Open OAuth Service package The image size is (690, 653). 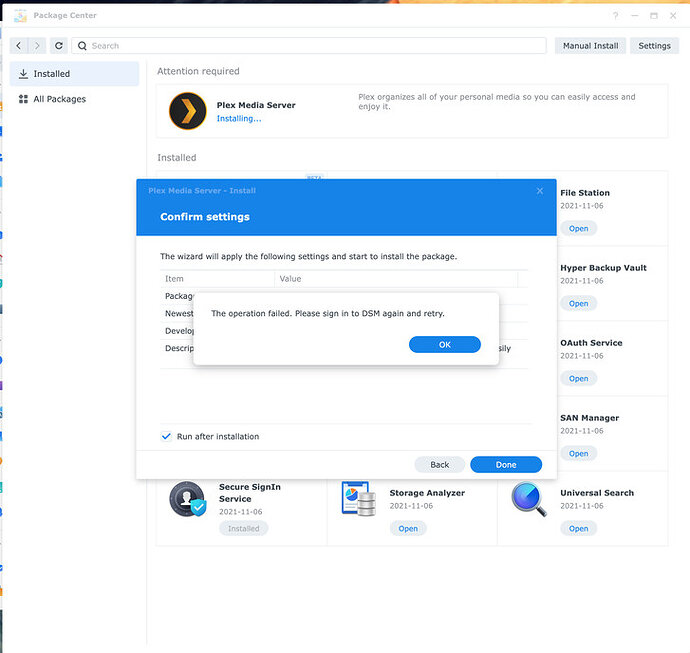click(x=578, y=379)
